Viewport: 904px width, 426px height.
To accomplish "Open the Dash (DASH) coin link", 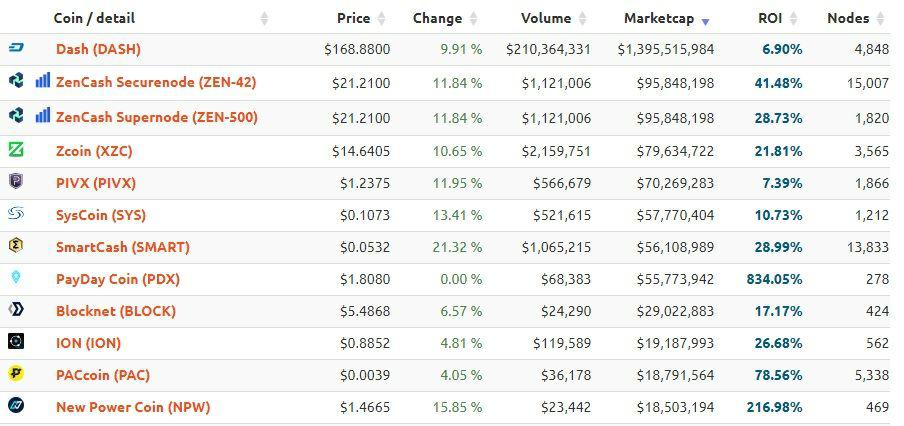I will [x=98, y=49].
